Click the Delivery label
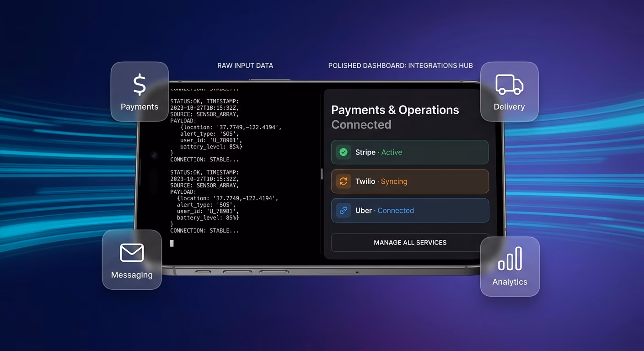644x351 pixels. pos(509,107)
